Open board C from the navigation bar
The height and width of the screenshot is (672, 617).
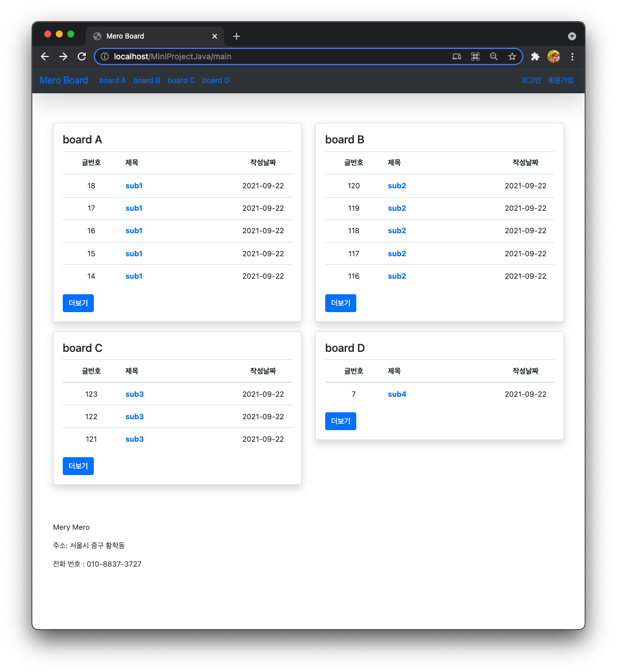(x=181, y=81)
